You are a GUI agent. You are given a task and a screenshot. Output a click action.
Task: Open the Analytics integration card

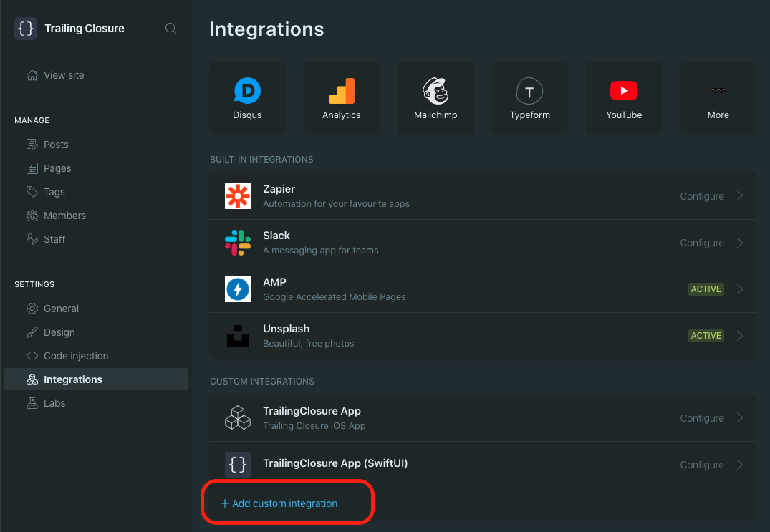341,98
